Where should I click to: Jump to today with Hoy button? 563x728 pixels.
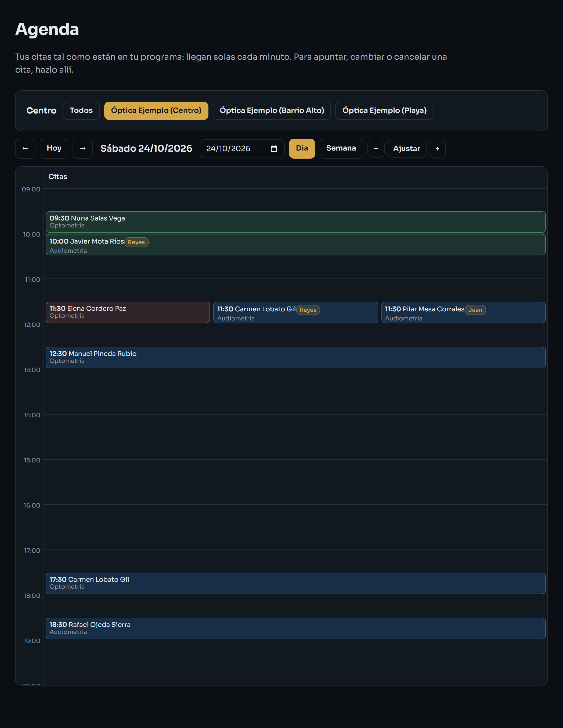tap(54, 148)
